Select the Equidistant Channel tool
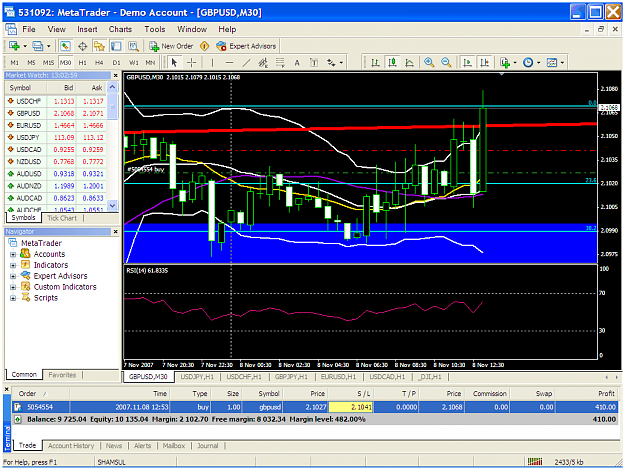 [x=263, y=63]
